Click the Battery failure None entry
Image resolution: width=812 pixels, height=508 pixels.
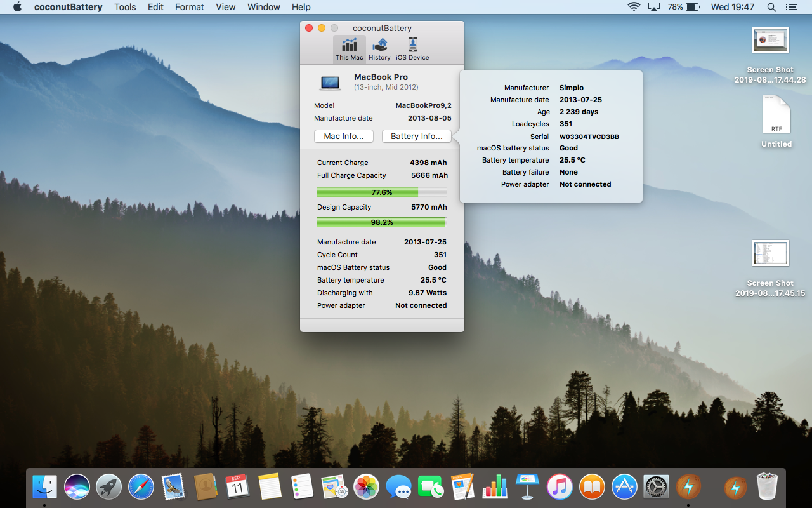click(540, 172)
